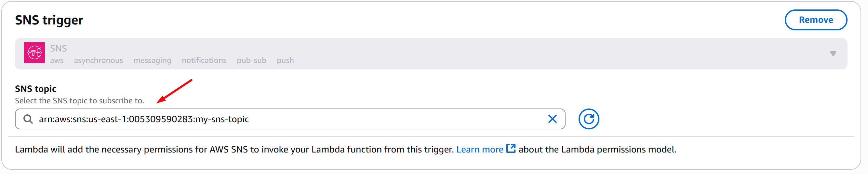Click the "Select the SNS topic" description text
This screenshot has height=174, width=868.
(x=80, y=101)
